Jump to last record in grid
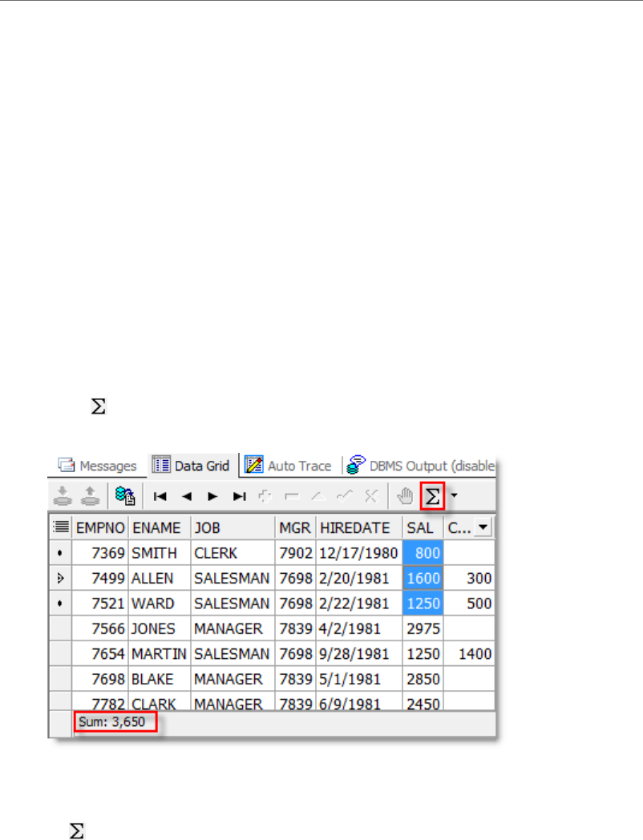 (240, 497)
